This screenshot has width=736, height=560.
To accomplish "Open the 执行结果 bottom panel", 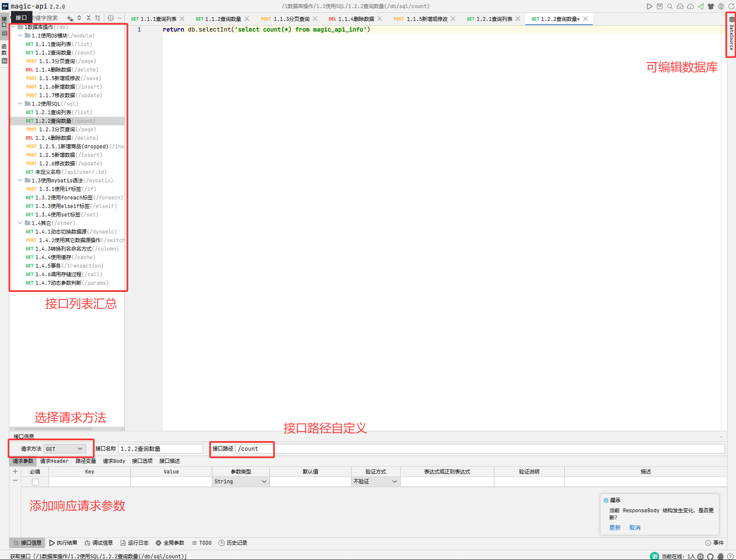I will (63, 543).
